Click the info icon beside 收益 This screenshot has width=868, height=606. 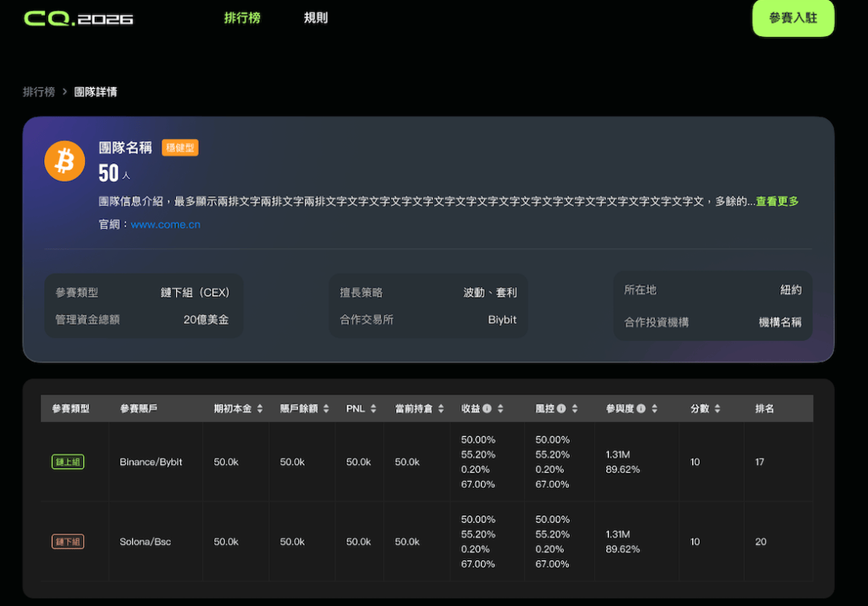(487, 409)
